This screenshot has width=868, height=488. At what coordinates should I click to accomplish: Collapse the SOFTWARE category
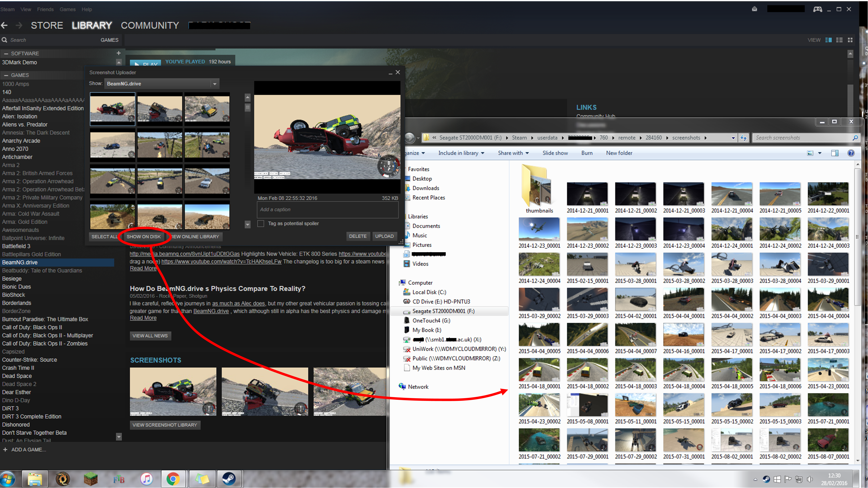6,53
